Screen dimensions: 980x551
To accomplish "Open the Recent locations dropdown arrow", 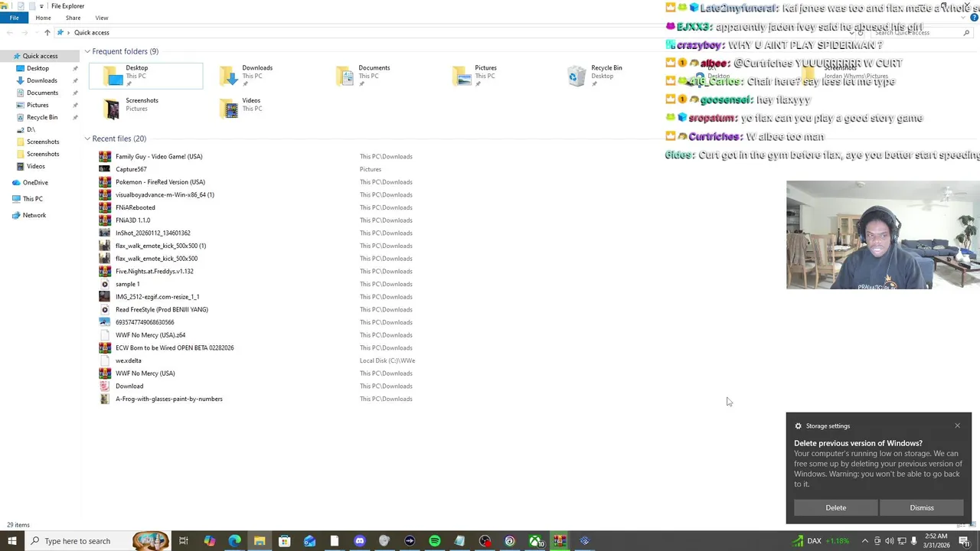I will click(x=35, y=32).
